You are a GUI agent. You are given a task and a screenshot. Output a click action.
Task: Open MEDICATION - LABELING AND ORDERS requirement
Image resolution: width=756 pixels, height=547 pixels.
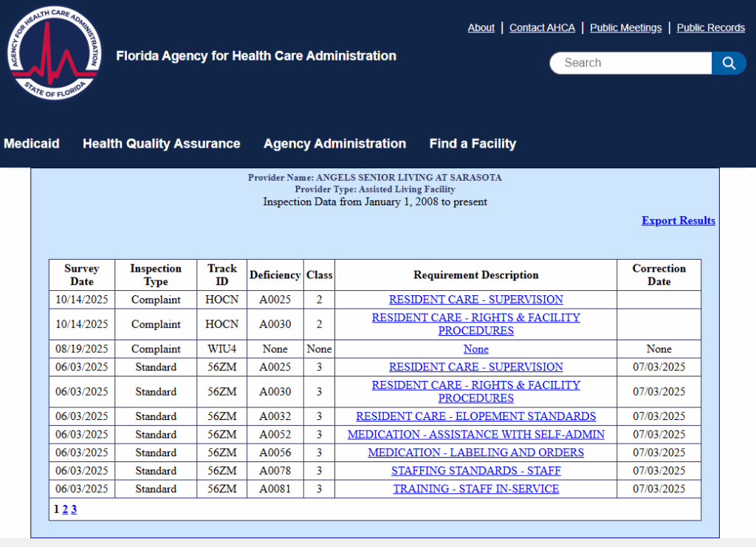(x=475, y=453)
